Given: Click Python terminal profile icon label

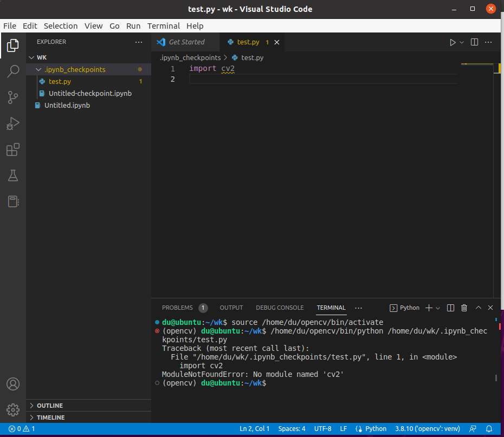Looking at the screenshot, I should [404, 308].
